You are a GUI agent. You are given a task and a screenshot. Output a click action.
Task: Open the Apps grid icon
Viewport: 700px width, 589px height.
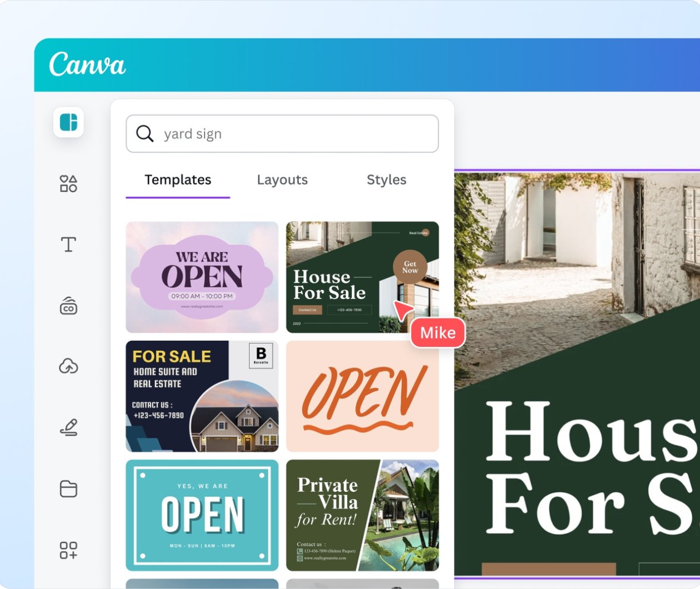[x=68, y=550]
